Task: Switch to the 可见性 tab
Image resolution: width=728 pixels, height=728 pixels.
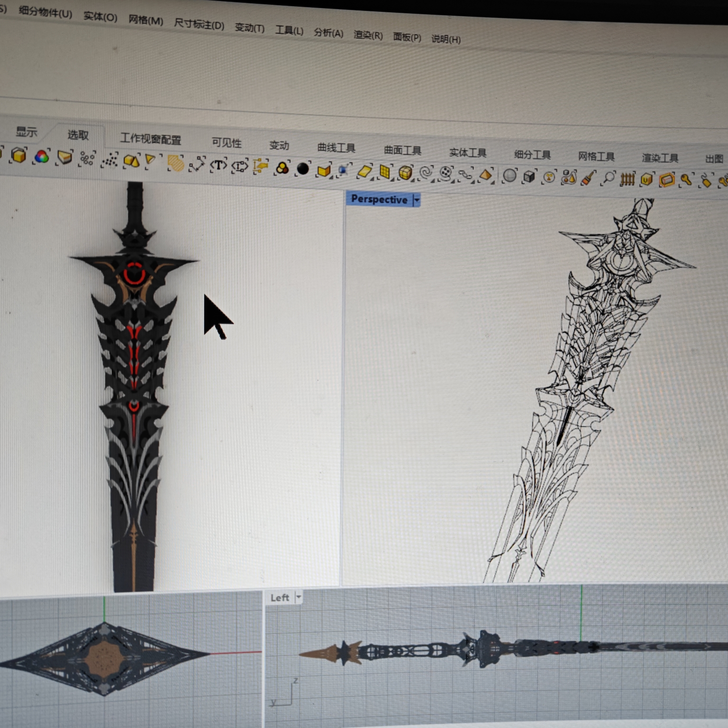Action: [x=226, y=142]
